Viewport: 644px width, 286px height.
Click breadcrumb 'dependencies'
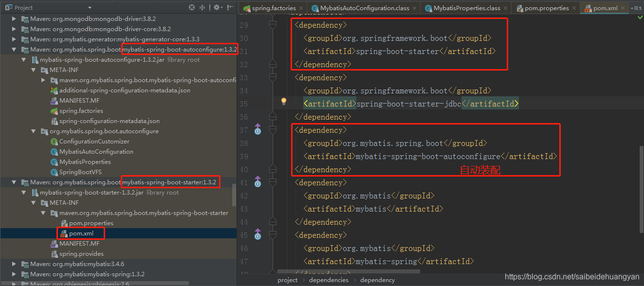click(329, 280)
